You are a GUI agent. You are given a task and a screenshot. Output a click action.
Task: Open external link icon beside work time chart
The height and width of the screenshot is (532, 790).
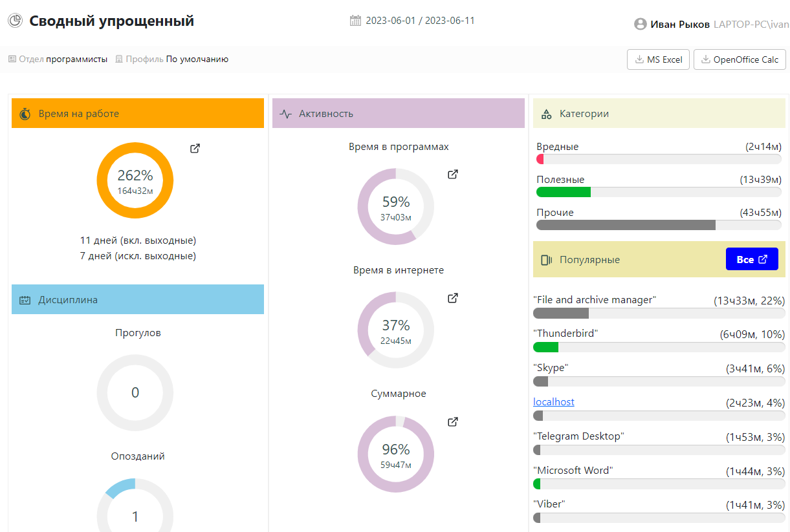pos(195,149)
